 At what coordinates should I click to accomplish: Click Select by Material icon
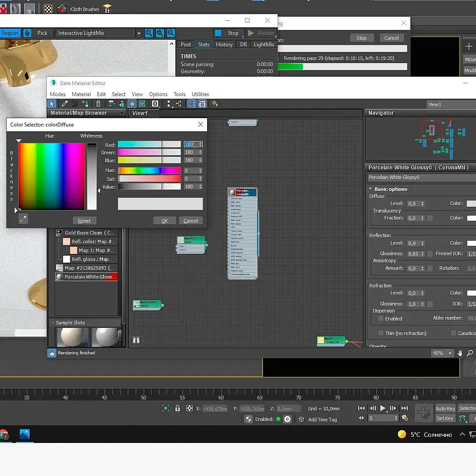[215, 104]
